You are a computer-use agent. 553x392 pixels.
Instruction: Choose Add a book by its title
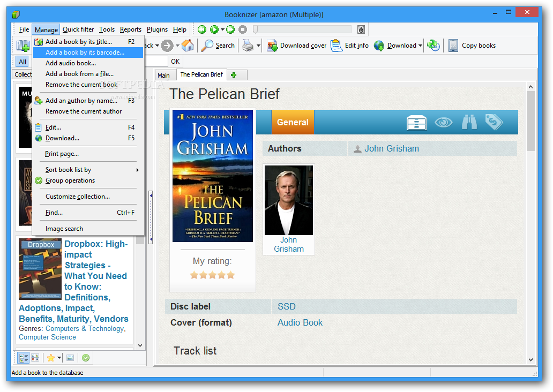coord(88,42)
